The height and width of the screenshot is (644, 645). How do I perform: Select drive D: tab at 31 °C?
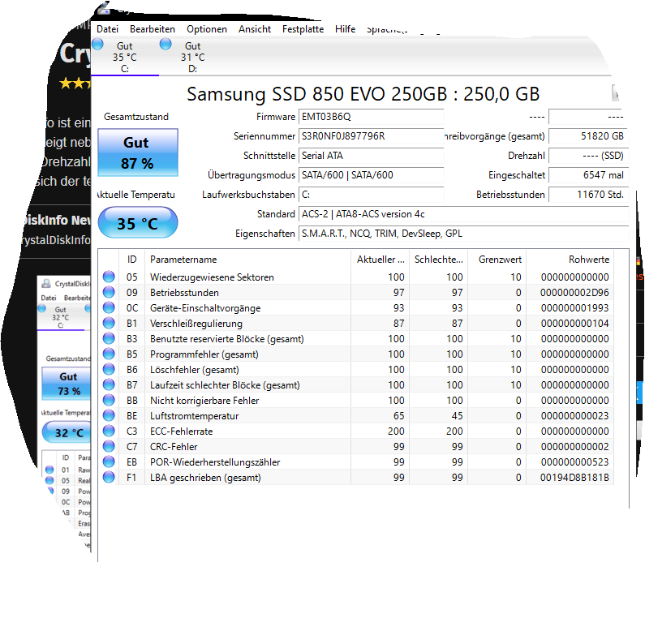coord(192,57)
